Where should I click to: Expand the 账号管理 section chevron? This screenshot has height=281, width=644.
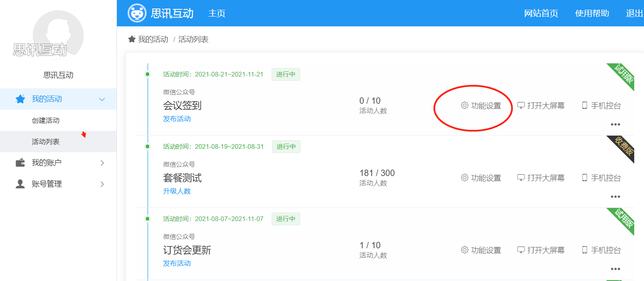tap(102, 184)
